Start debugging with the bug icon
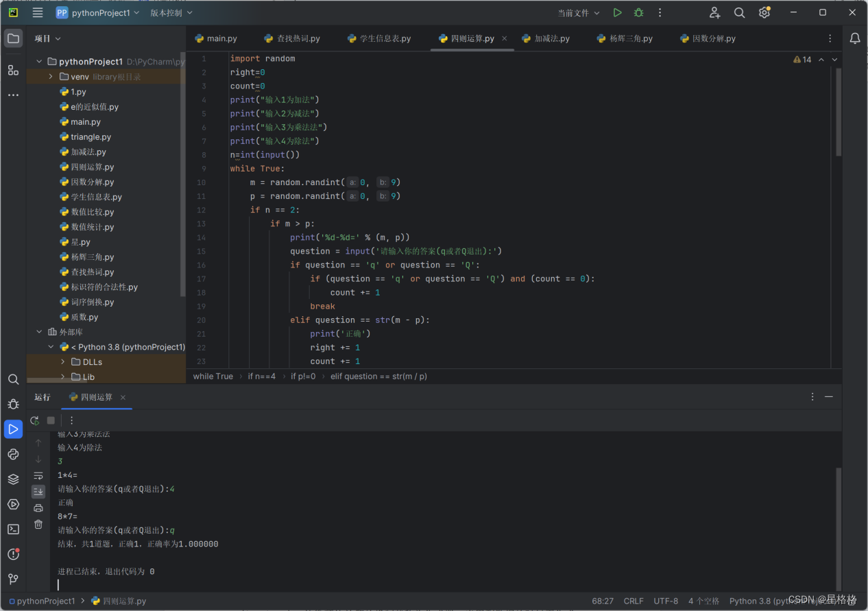868x611 pixels. point(638,12)
